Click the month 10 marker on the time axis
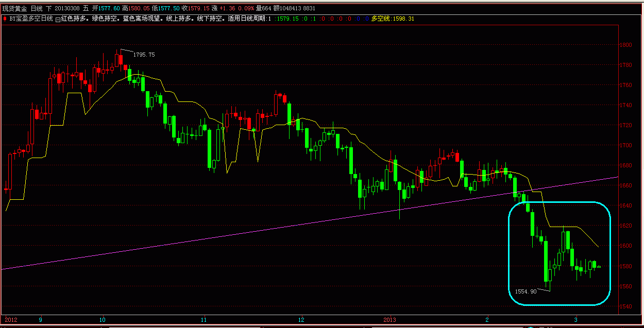 pos(103,319)
